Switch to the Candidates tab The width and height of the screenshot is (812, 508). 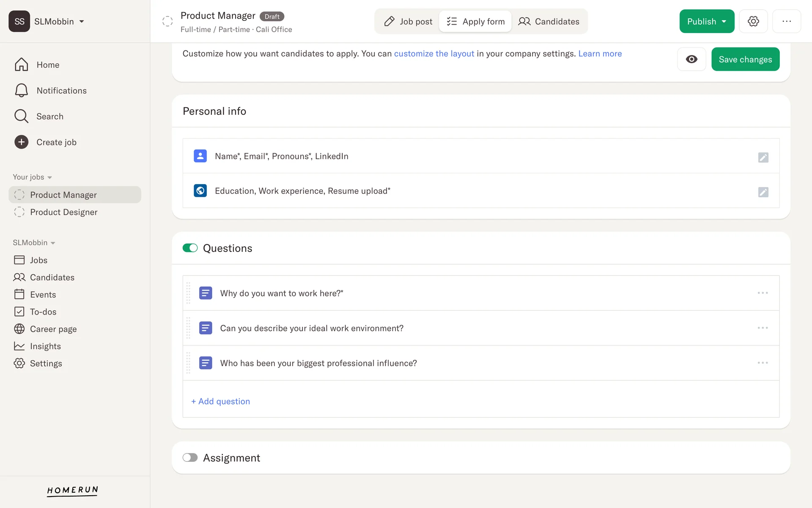549,22
